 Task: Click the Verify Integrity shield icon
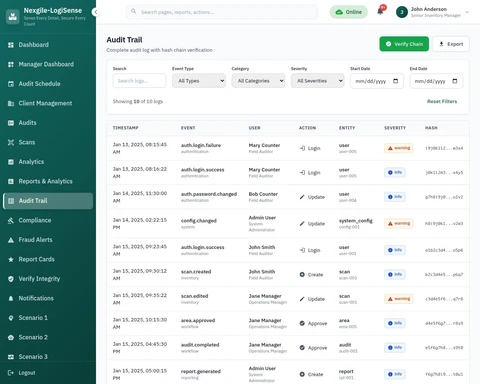(x=11, y=279)
